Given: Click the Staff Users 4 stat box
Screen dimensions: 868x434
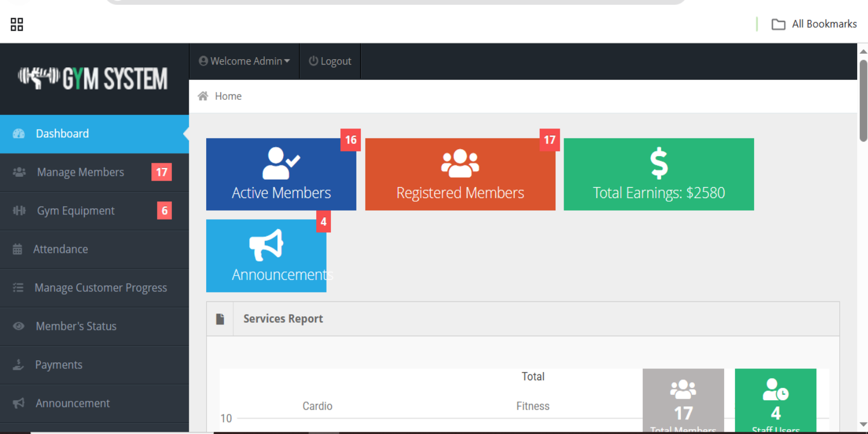Looking at the screenshot, I should [x=776, y=401].
